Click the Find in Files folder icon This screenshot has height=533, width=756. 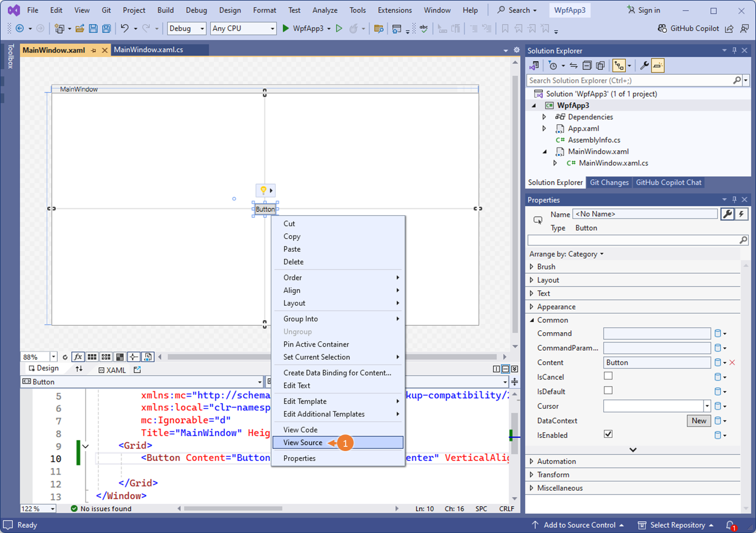(x=379, y=29)
